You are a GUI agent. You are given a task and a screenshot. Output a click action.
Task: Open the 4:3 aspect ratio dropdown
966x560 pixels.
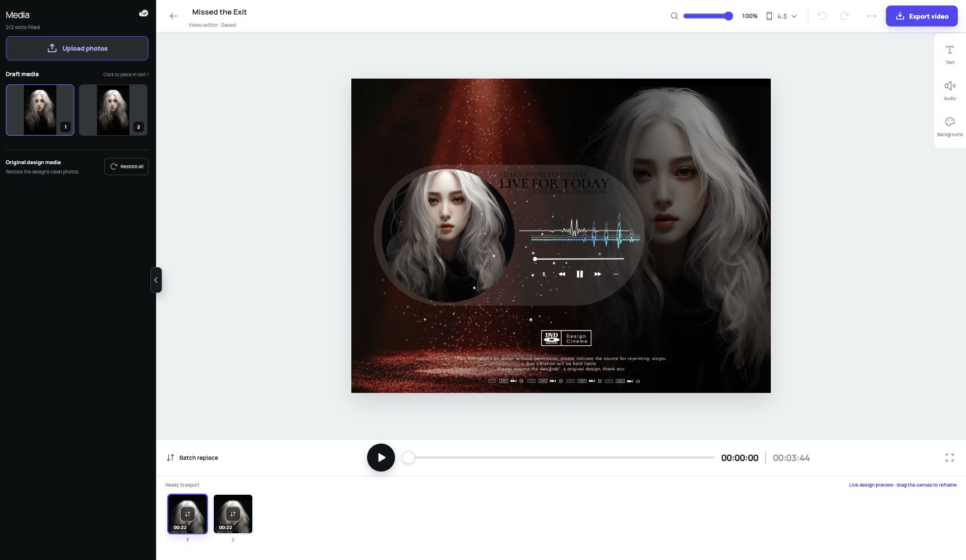tap(781, 16)
